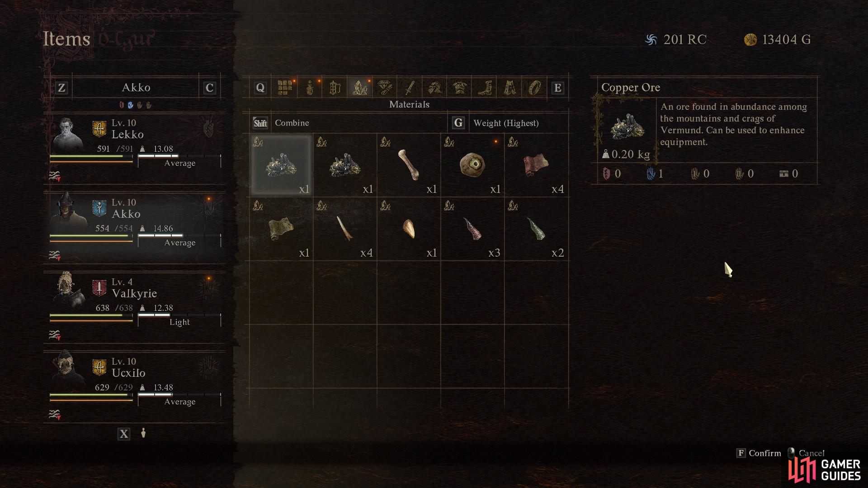Cycle category right with E button

[x=557, y=88]
